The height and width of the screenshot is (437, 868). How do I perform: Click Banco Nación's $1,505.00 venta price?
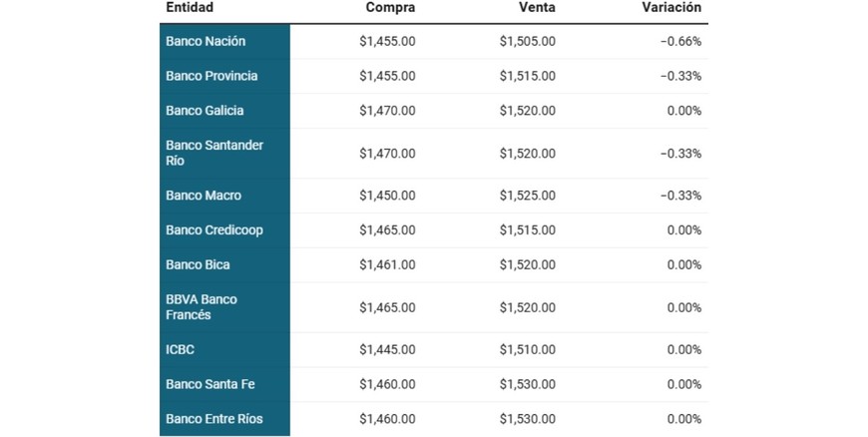(x=527, y=42)
